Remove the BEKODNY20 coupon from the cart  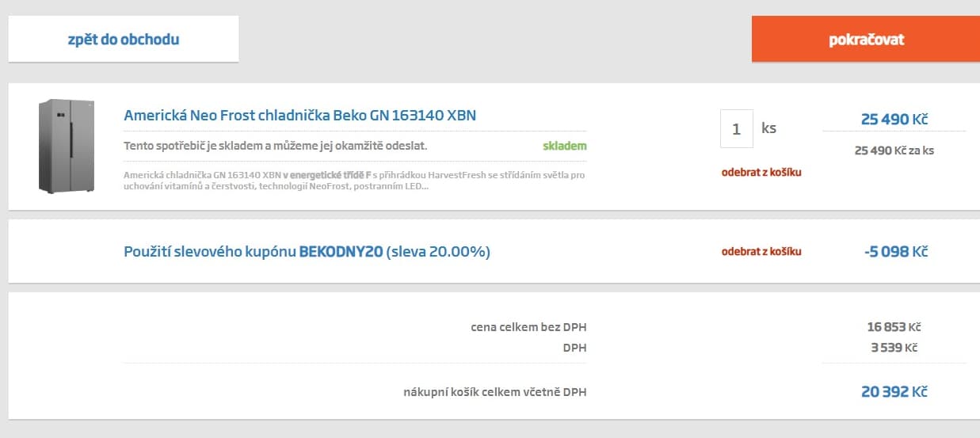[761, 251]
